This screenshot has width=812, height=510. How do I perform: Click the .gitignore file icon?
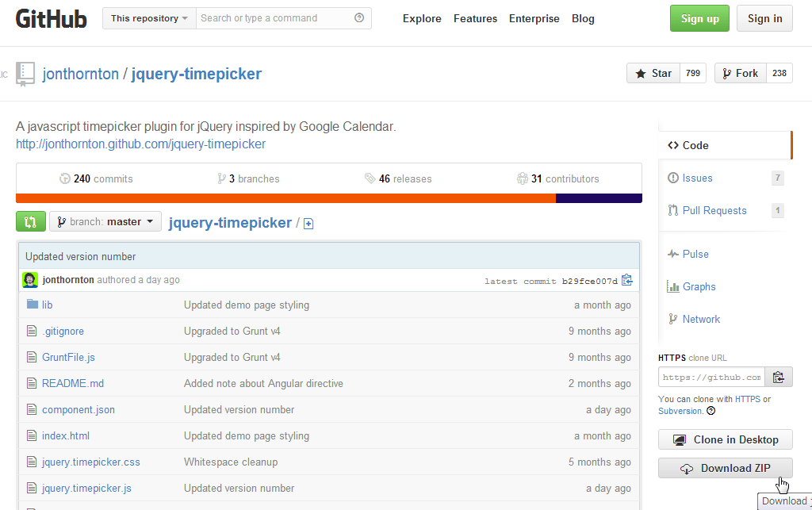point(32,330)
